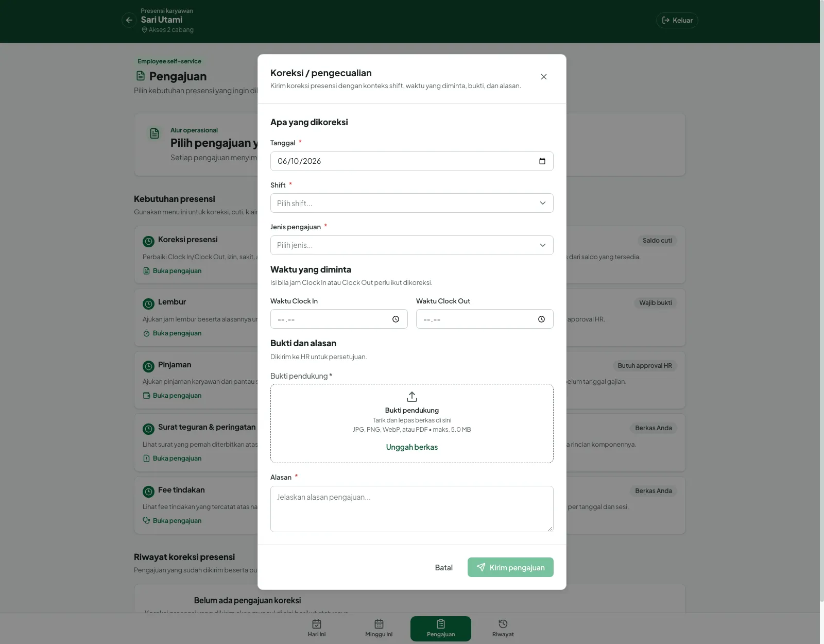Click the Unggah berkas link

pos(412,447)
